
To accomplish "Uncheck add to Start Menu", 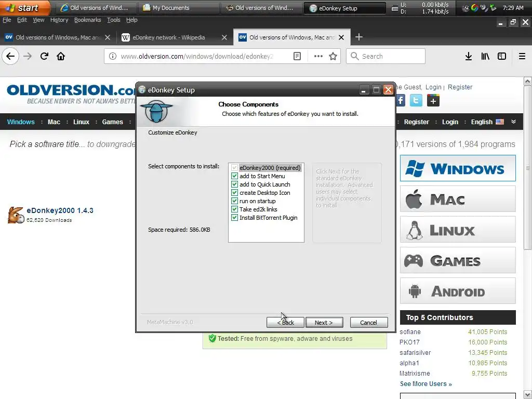I will 234,176.
